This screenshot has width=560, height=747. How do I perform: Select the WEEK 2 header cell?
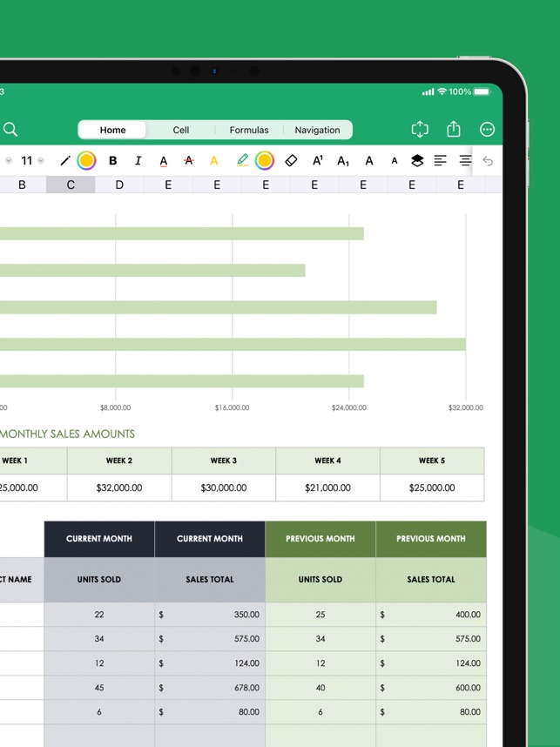(119, 461)
